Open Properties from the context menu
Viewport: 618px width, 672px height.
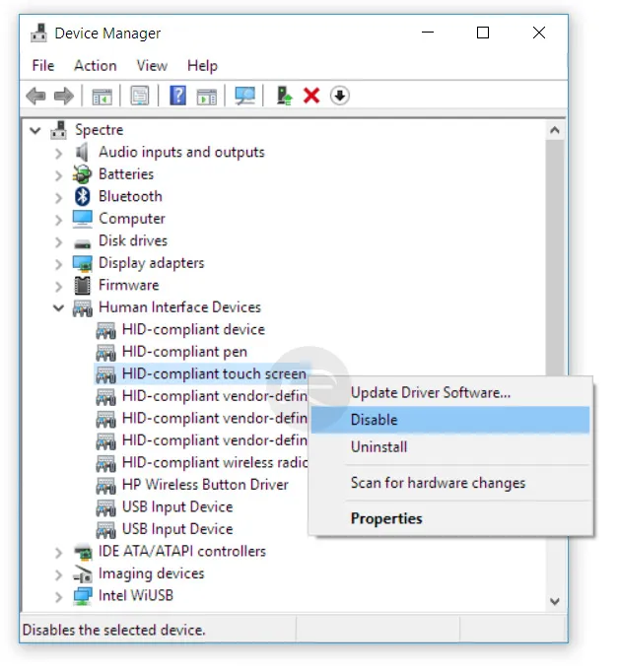point(450,518)
